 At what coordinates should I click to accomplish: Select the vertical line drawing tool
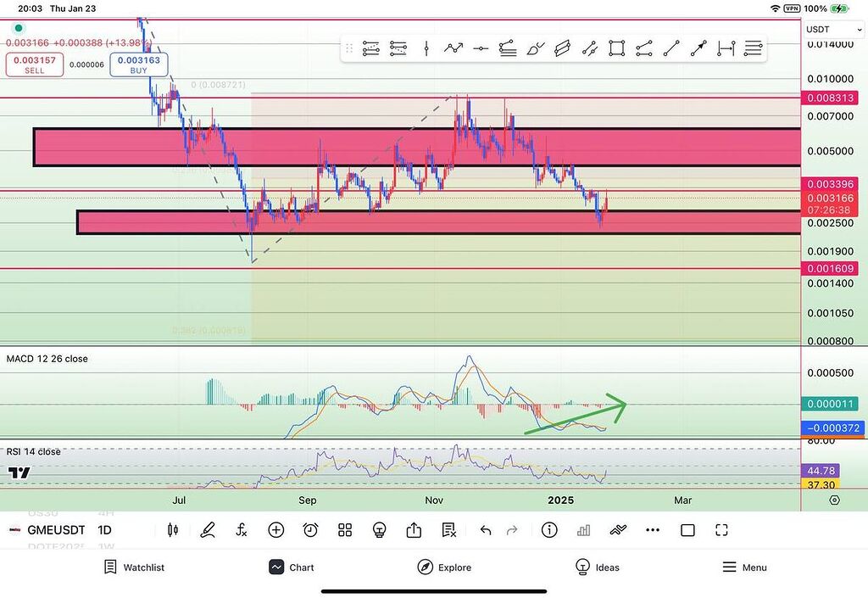[426, 48]
